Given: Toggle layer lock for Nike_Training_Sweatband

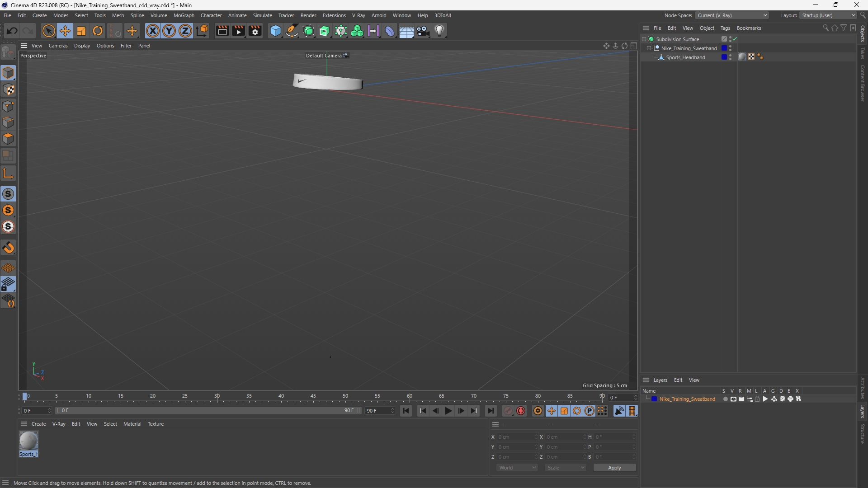Looking at the screenshot, I should [x=758, y=399].
